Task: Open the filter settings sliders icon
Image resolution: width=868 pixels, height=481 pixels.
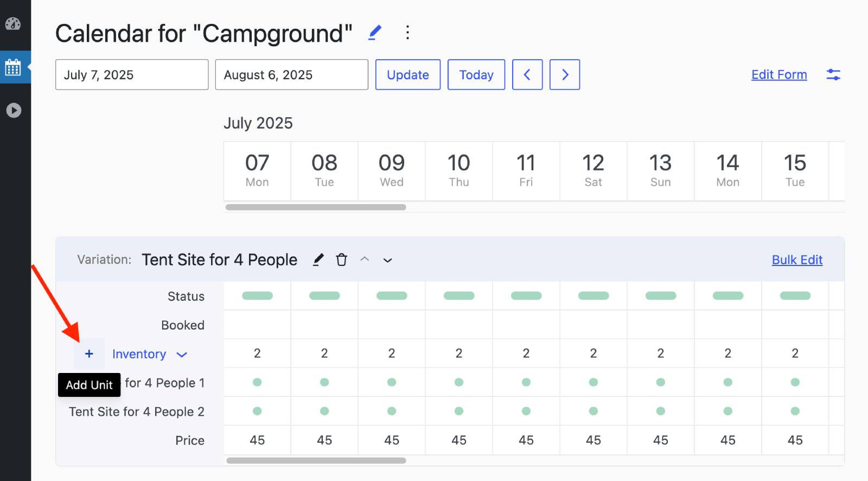Action: (x=833, y=74)
